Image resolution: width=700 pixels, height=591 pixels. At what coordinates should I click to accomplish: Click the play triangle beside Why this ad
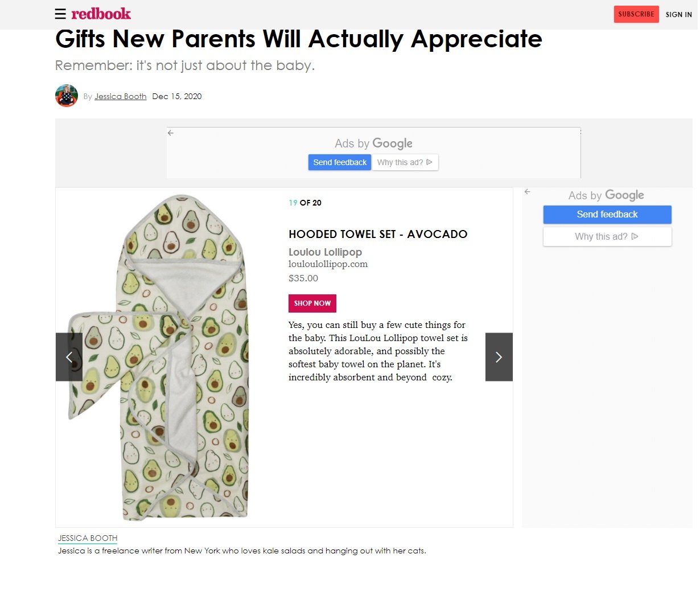[431, 162]
